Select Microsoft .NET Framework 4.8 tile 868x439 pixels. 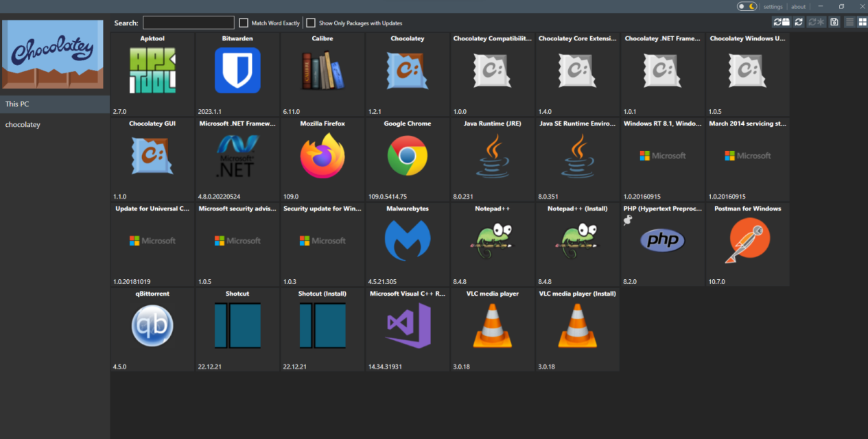(237, 159)
